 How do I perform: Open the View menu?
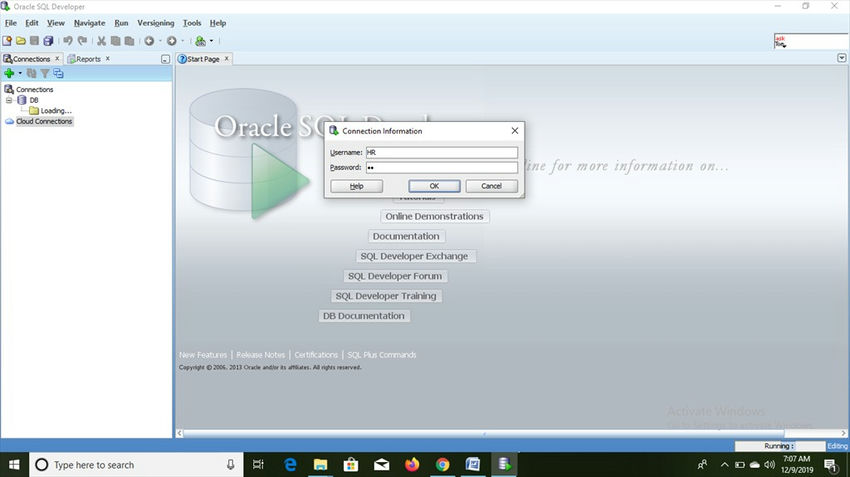coord(56,23)
